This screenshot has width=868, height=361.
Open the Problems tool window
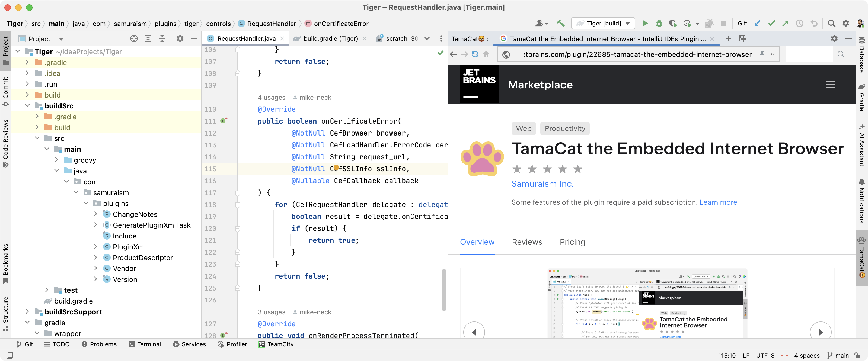click(99, 344)
